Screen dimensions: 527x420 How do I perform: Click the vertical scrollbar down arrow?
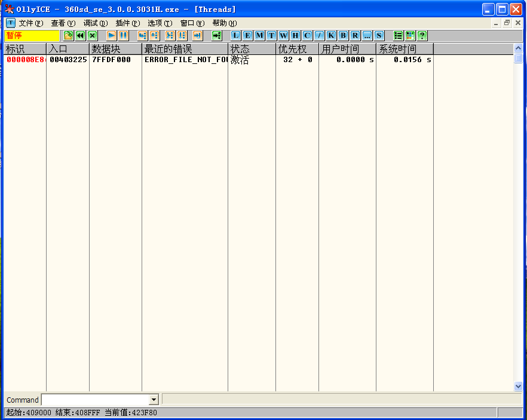coord(518,387)
